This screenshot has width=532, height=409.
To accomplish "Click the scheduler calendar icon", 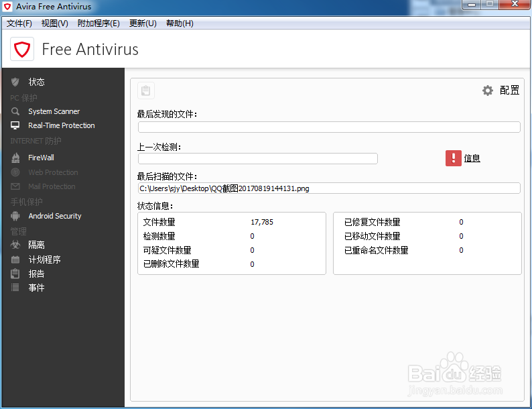I will [x=15, y=259].
